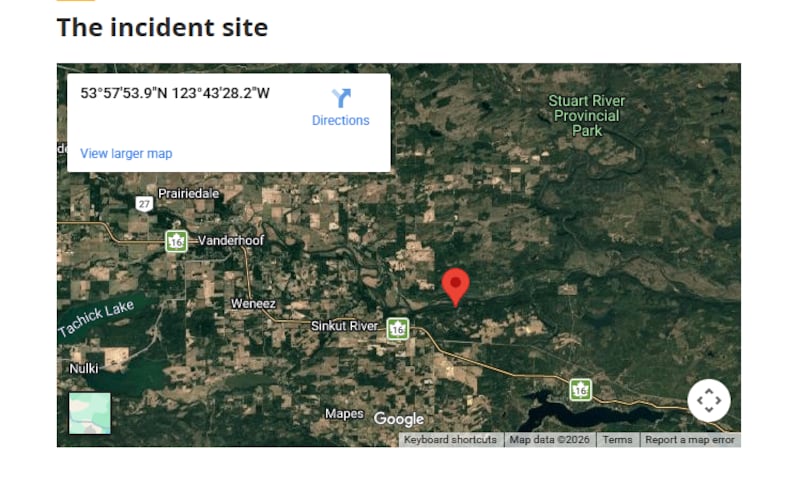
Task: Click the Directions text link
Action: 341,120
